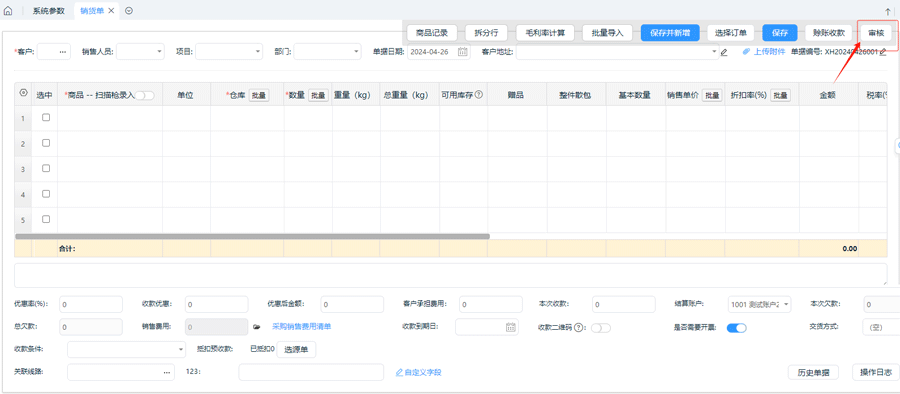Click the 毛利率计算 button
The image size is (900, 394).
[x=545, y=33]
